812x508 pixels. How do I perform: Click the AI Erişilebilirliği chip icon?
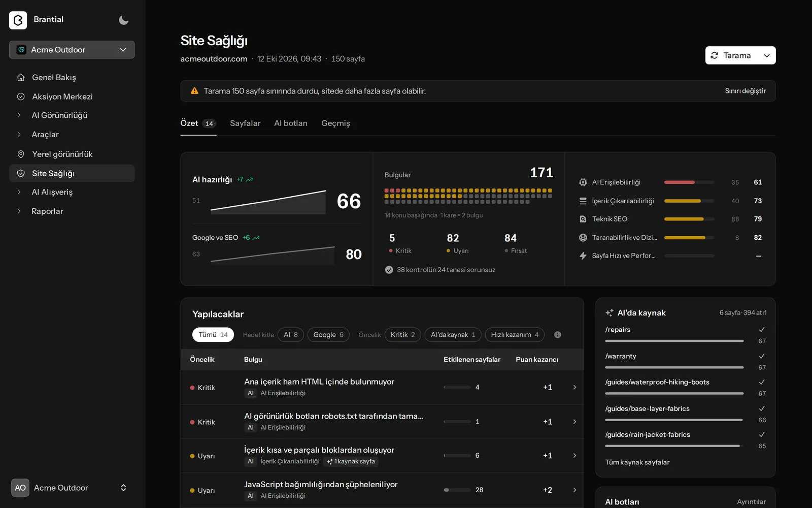coord(583,182)
